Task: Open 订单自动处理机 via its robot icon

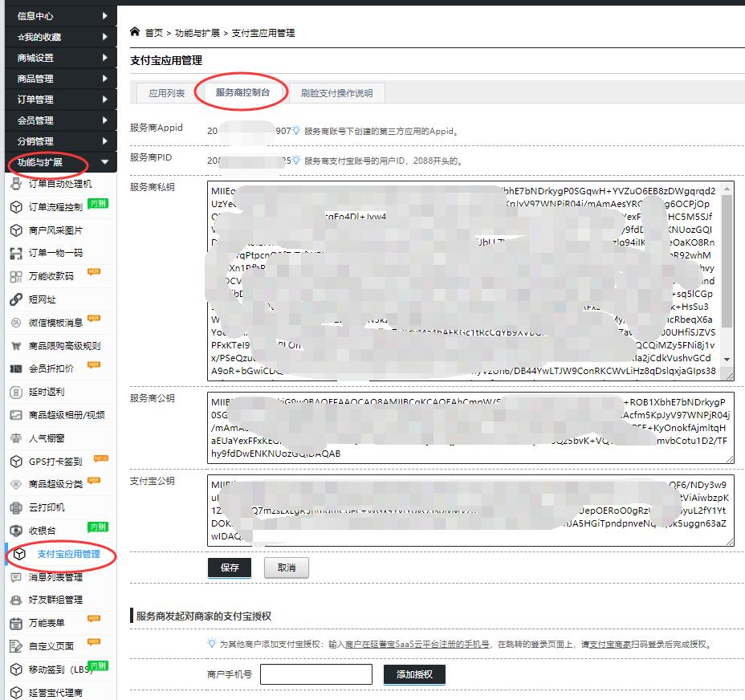Action: click(x=16, y=184)
